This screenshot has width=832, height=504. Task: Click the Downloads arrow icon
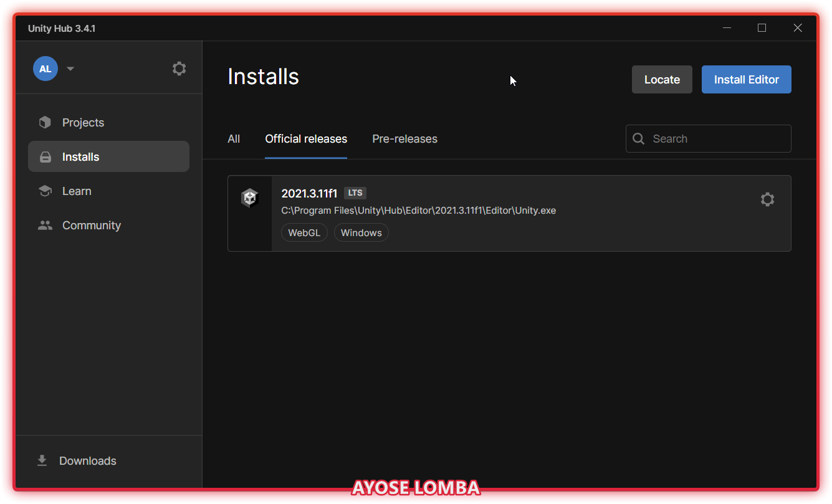[42, 461]
